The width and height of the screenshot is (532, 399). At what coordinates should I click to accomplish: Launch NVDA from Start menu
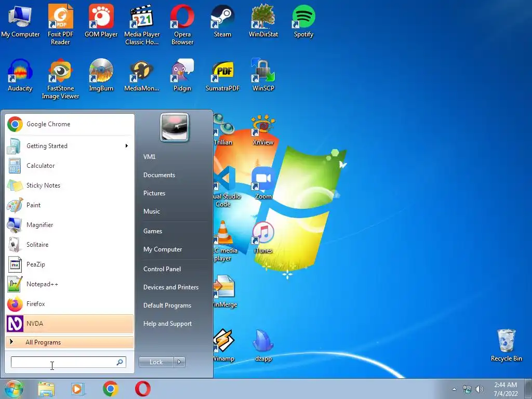(70, 323)
